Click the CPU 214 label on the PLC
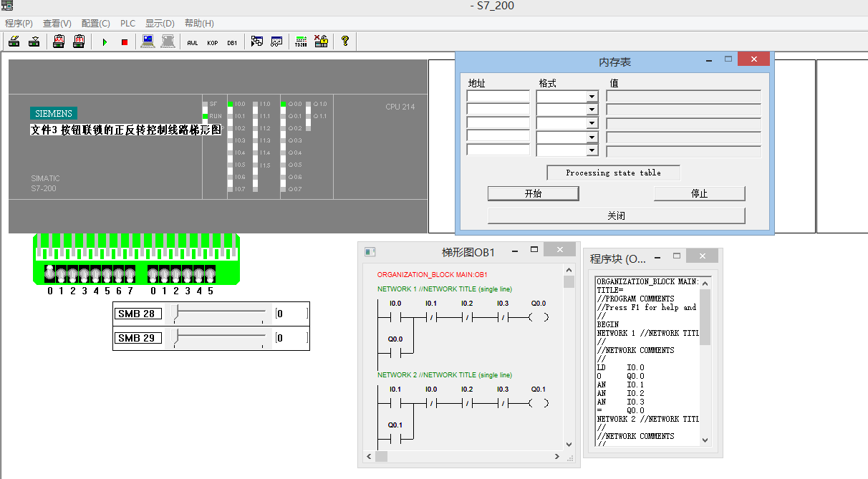The width and height of the screenshot is (868, 479). [x=400, y=107]
